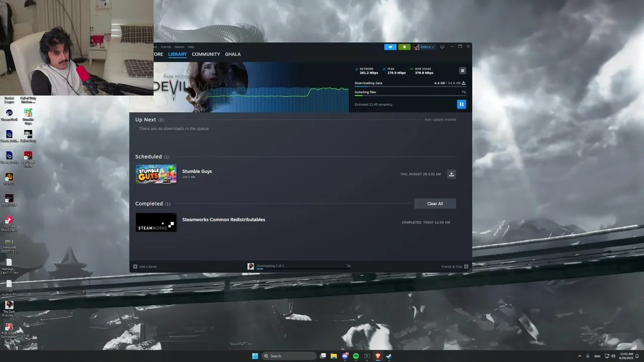Click Downloading 2 of 2 status
644x362 pixels.
[270, 266]
